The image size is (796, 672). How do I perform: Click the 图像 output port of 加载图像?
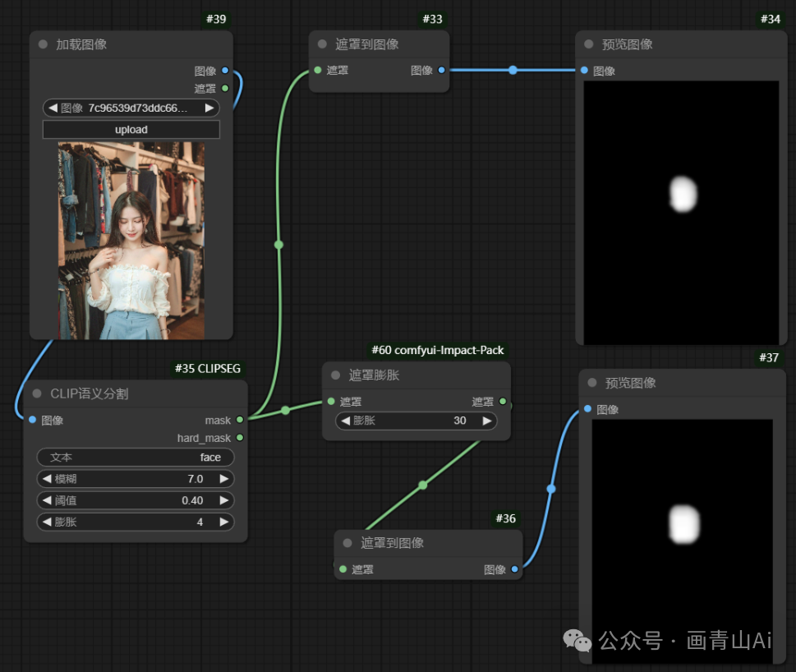coord(225,71)
